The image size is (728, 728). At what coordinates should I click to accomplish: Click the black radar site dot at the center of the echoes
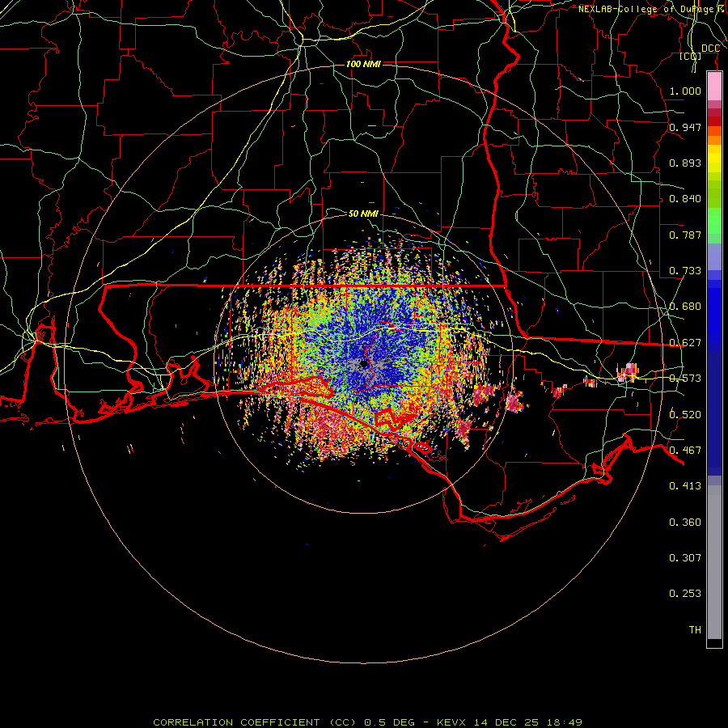(365, 364)
